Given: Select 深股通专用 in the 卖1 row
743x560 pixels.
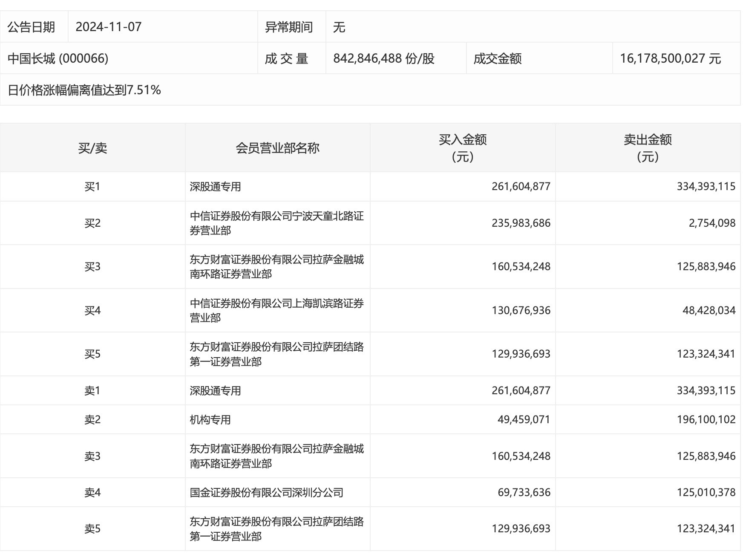Looking at the screenshot, I should 215,390.
